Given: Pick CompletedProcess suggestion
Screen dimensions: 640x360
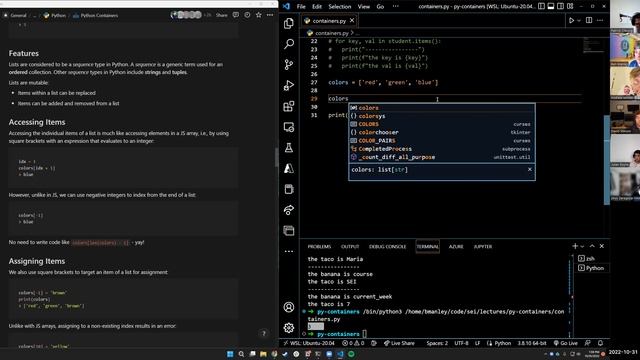Looking at the screenshot, I should (442, 149).
